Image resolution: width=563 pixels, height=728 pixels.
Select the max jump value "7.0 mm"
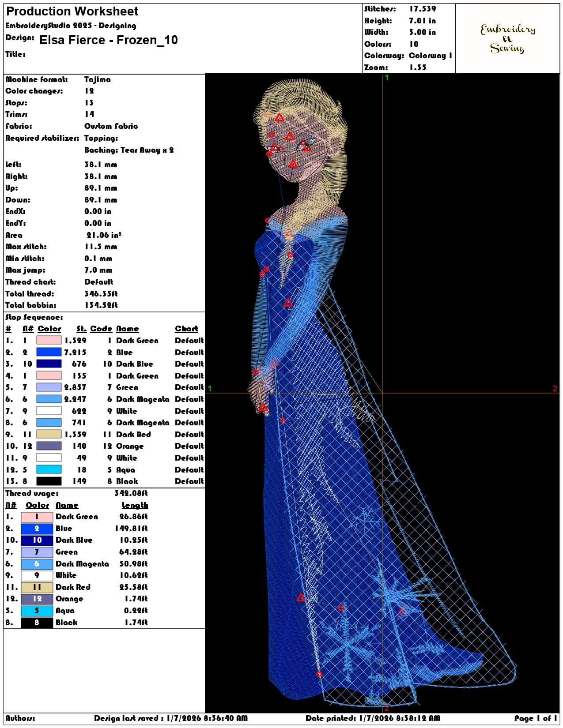tap(98, 270)
